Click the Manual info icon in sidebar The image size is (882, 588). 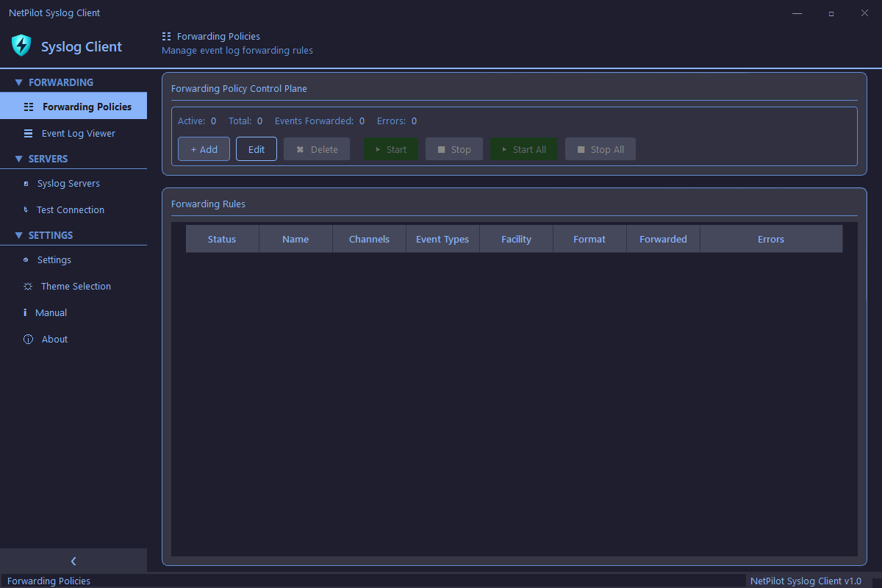[x=25, y=313]
